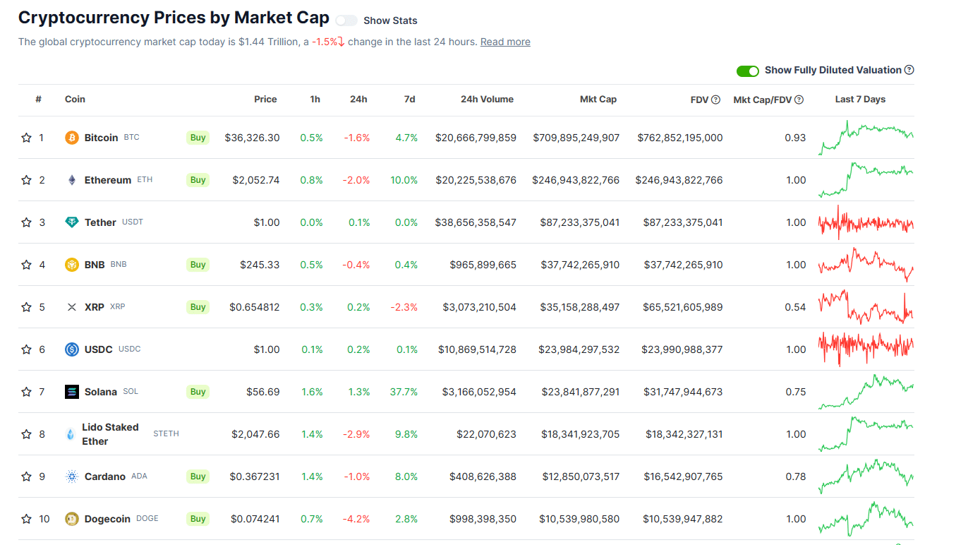Mark Solana with the star icon

click(26, 392)
